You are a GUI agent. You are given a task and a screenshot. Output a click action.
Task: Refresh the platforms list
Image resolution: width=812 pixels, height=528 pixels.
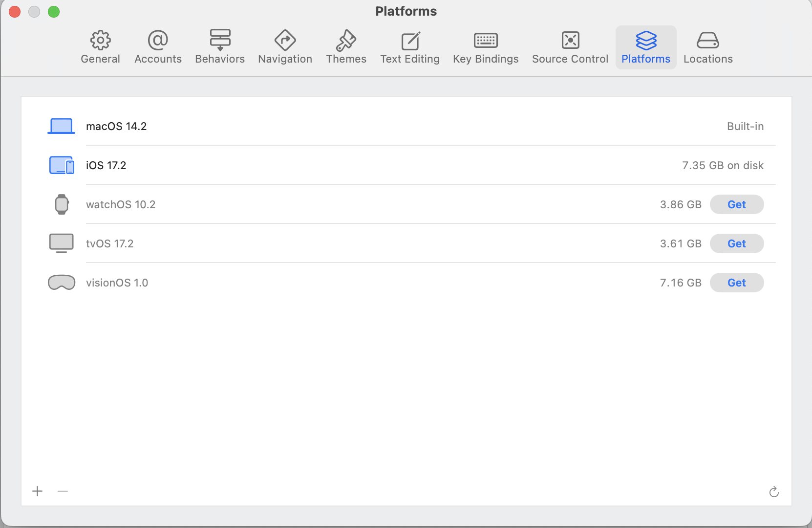pos(774,492)
